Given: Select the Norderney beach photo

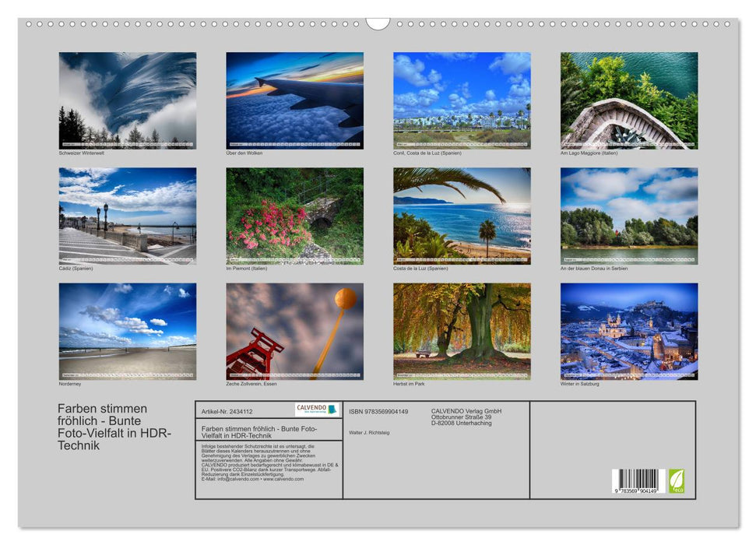Looking at the screenshot, I should click(x=127, y=332).
